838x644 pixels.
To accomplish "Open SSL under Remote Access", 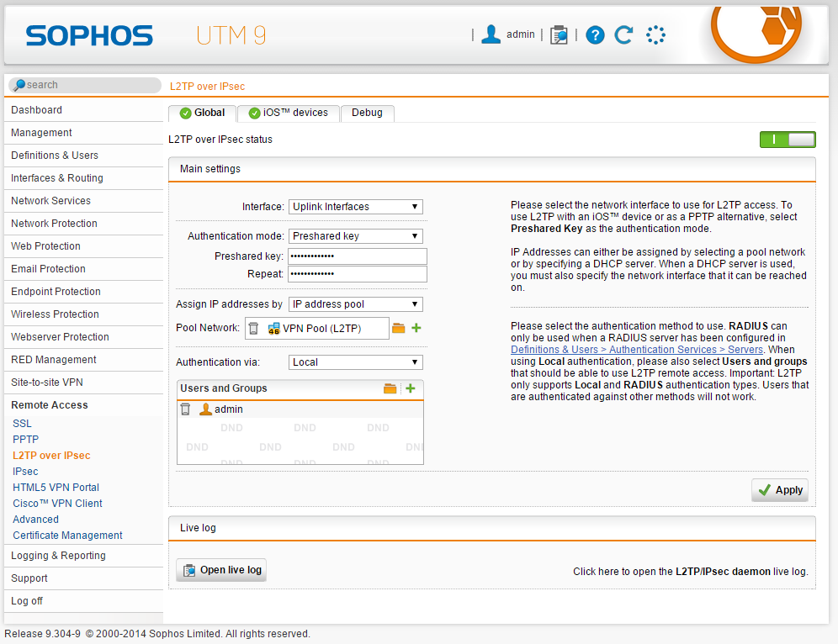I will (x=23, y=424).
